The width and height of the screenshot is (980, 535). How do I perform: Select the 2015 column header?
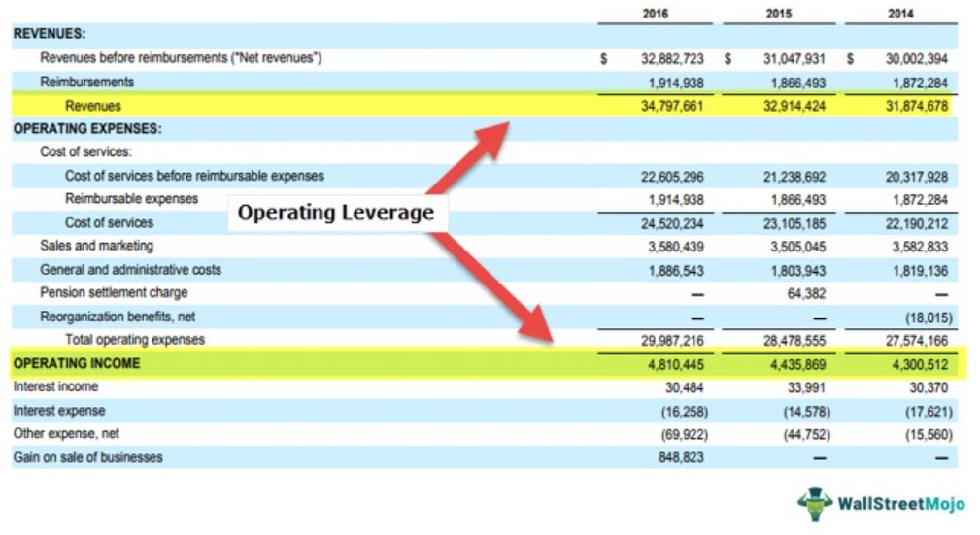point(778,14)
